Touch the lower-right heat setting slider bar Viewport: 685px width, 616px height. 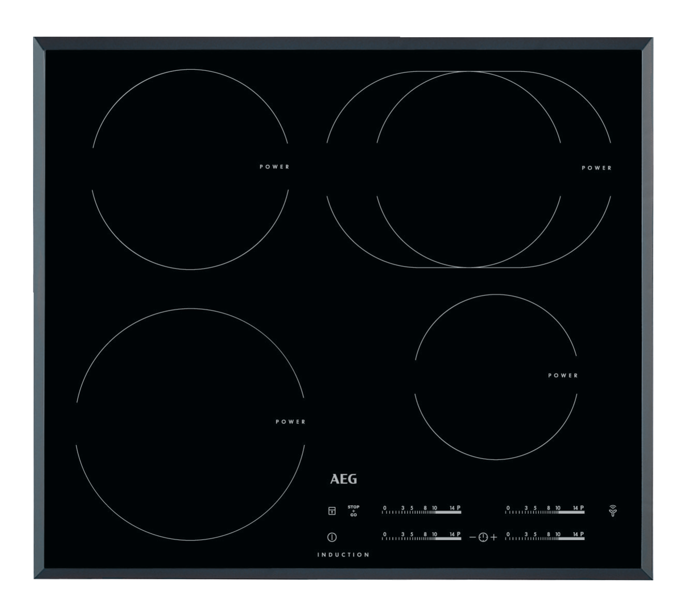(545, 536)
